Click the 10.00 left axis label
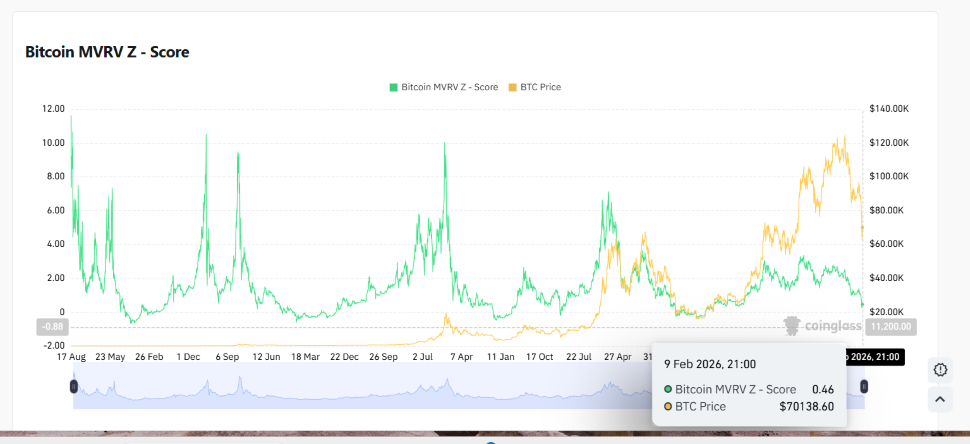 (x=53, y=143)
